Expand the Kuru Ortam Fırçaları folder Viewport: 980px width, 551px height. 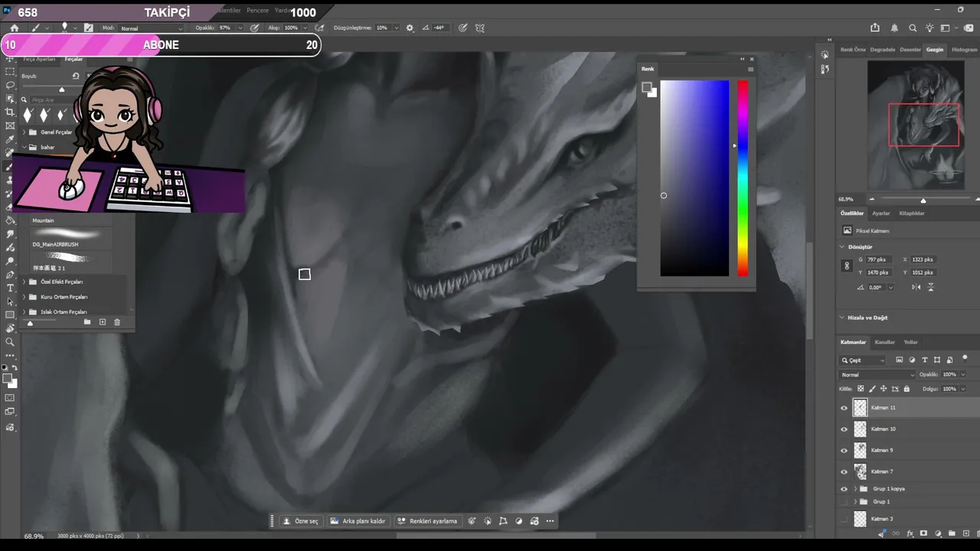point(24,297)
